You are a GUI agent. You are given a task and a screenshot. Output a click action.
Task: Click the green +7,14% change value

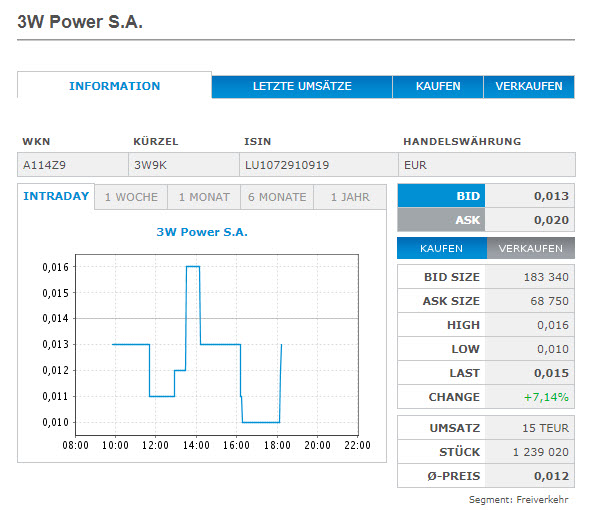coord(546,397)
